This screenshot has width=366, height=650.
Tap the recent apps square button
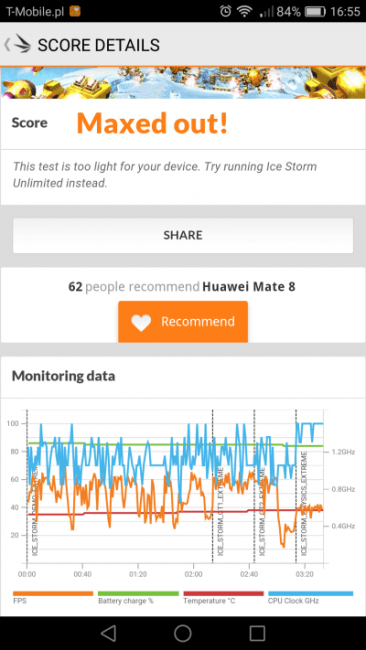click(x=257, y=633)
